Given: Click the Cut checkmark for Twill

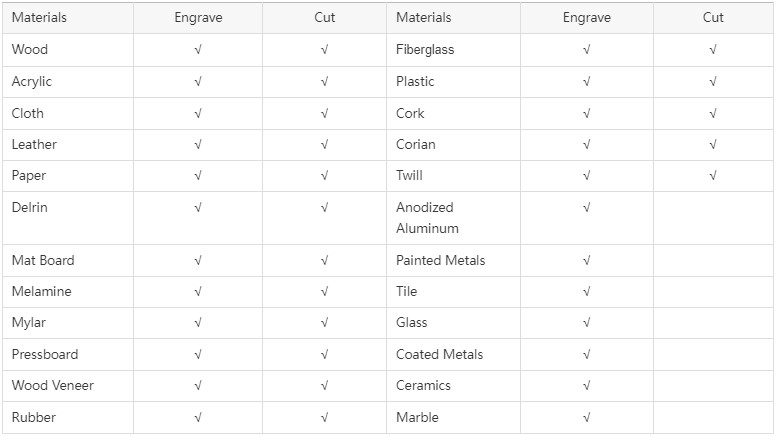Looking at the screenshot, I should pyautogui.click(x=713, y=175).
